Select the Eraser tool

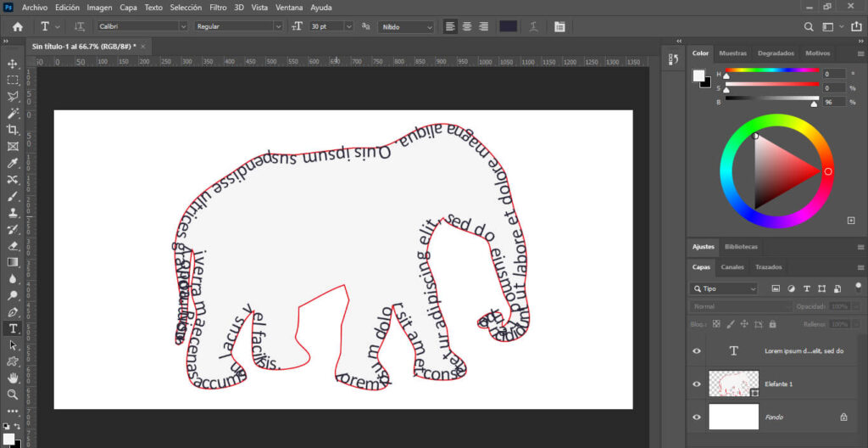[x=13, y=246]
